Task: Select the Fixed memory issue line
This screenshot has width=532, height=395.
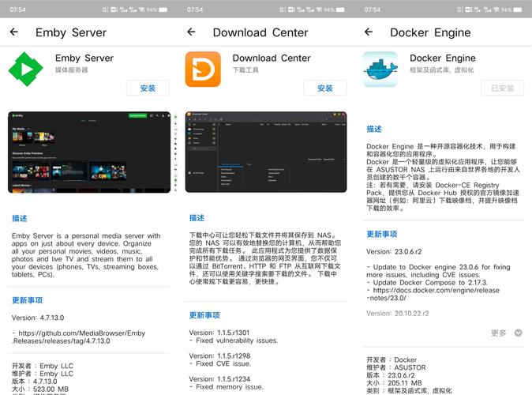Action: pyautogui.click(x=227, y=387)
